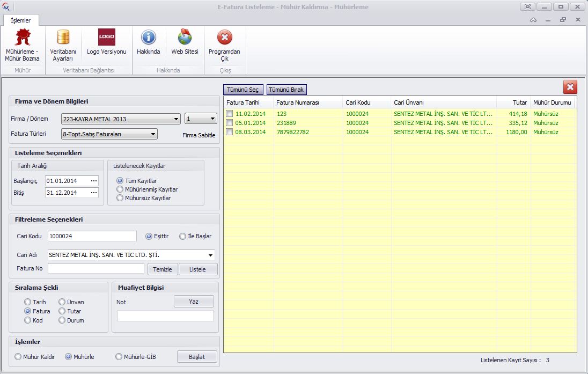
Task: Check the box for invoice dated 11.02.2014
Action: pos(230,114)
